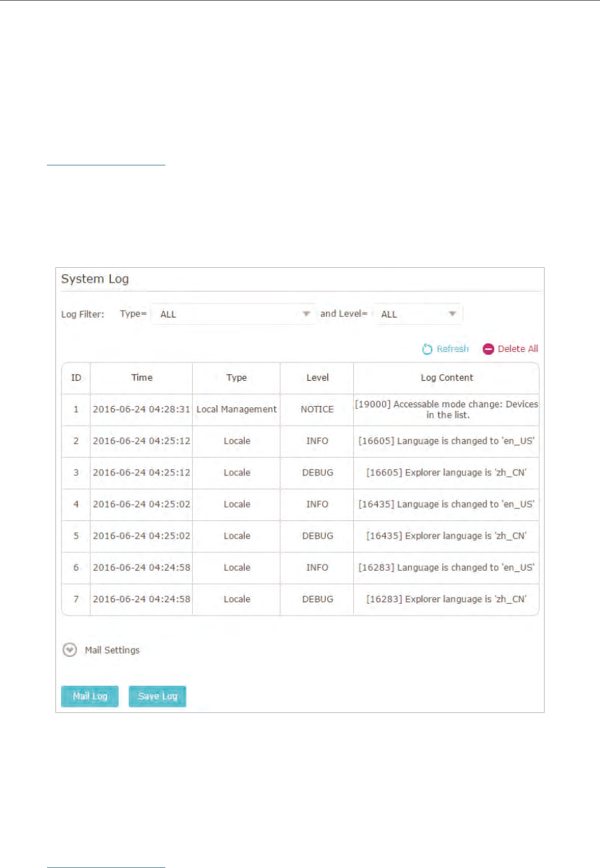600x868 pixels.
Task: Click the [16283] Explorer language entry
Action: 446,599
